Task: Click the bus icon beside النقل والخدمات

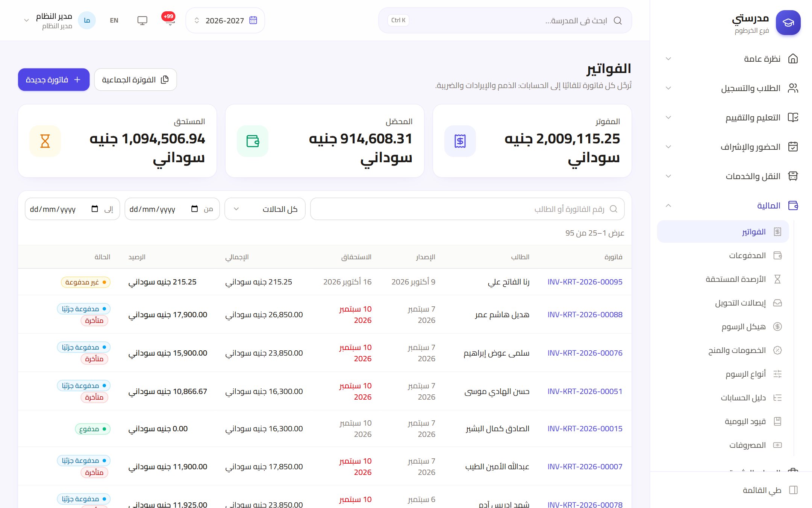Action: pos(793,176)
